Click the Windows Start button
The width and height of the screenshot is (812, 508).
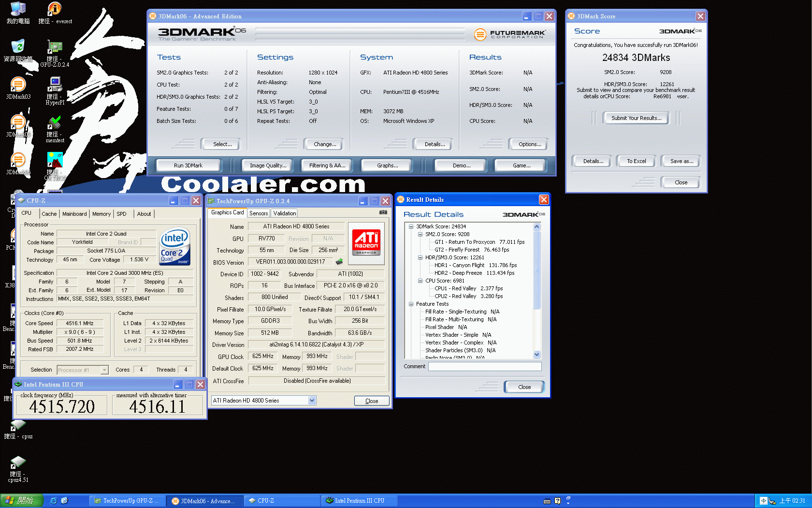21,501
